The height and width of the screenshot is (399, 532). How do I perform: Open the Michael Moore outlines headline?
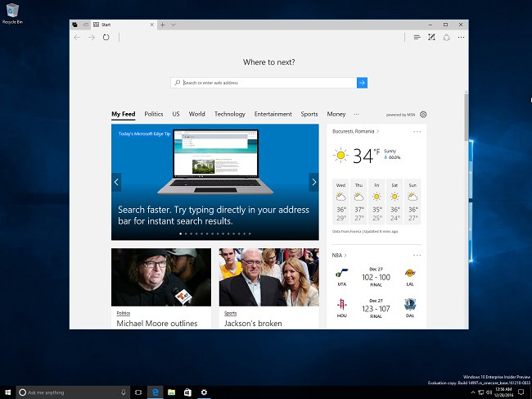coord(157,324)
